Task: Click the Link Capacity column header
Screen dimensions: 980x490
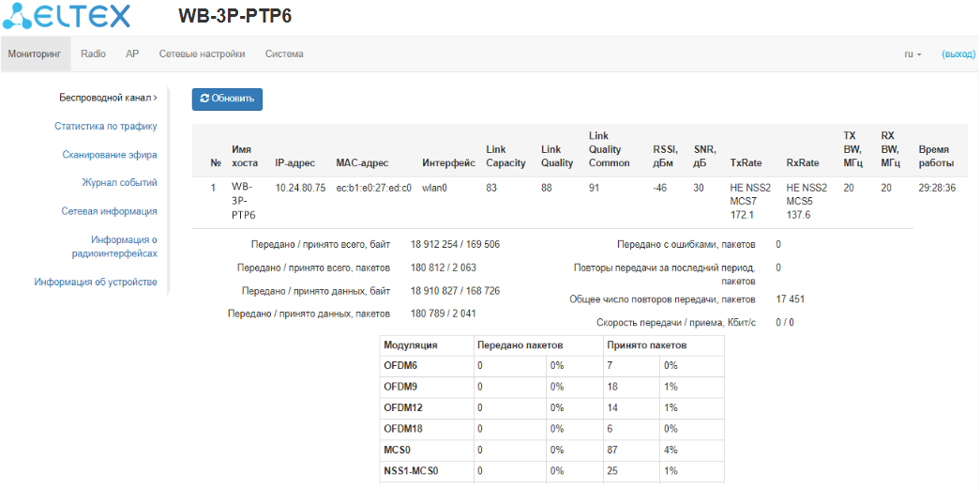Action: point(505,156)
